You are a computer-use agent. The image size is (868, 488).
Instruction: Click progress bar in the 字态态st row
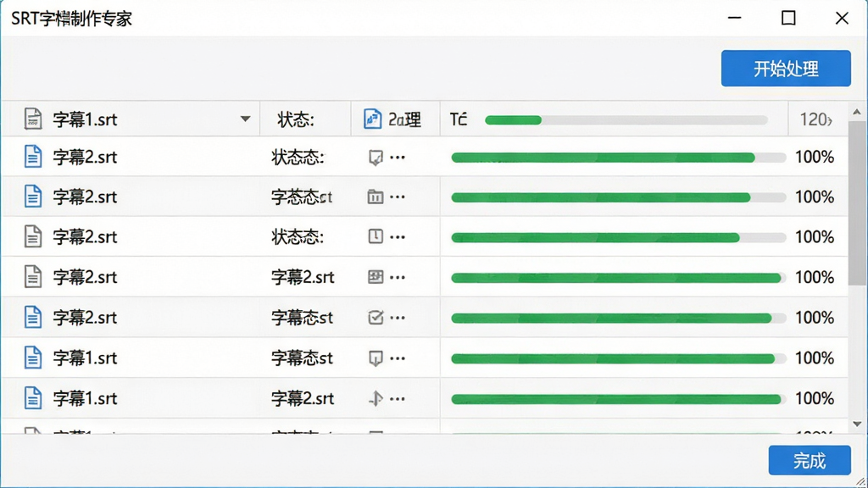click(x=618, y=197)
